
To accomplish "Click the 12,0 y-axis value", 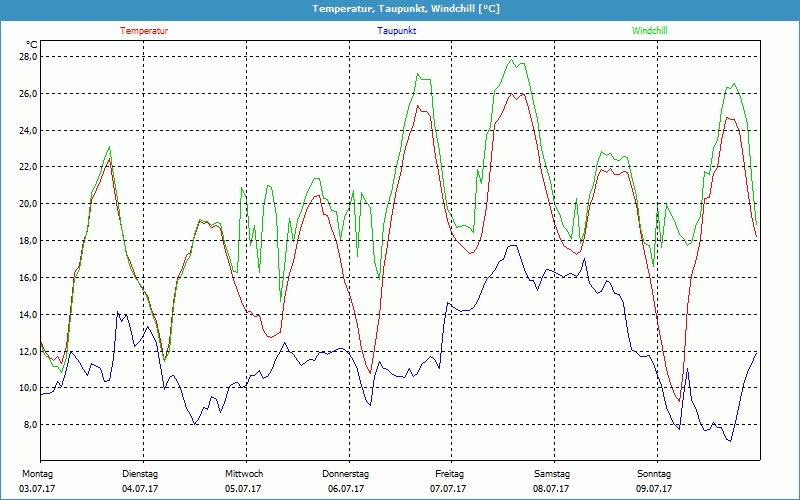I will pyautogui.click(x=28, y=351).
